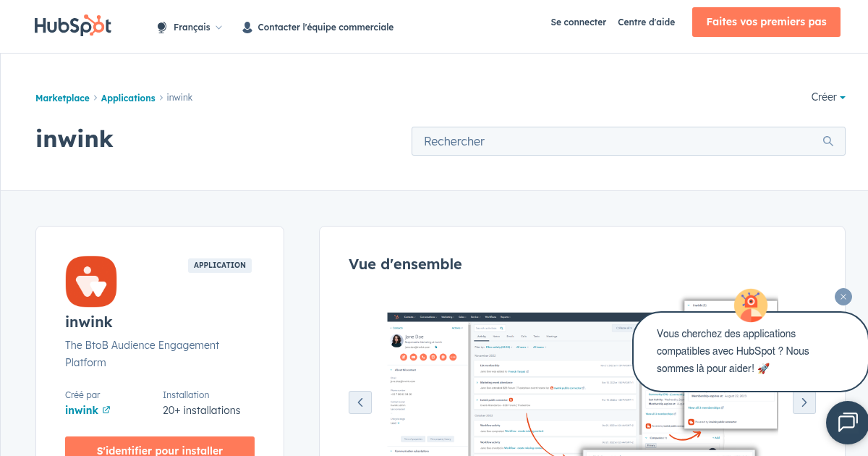Open the chat widget launcher
This screenshot has width=868, height=456.
pyautogui.click(x=847, y=423)
